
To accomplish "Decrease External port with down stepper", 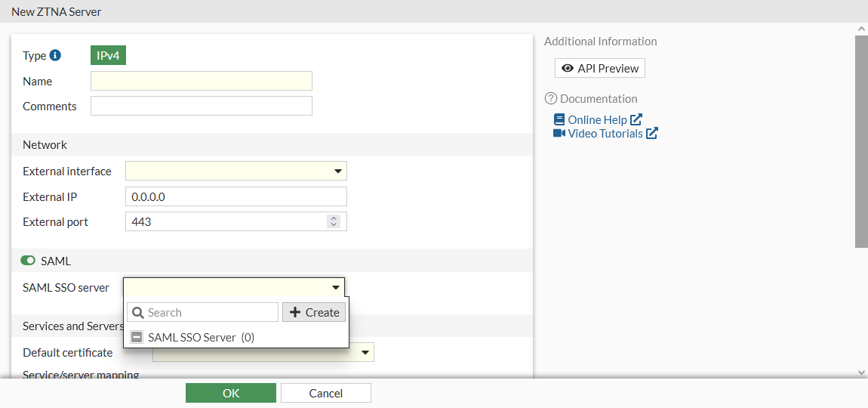I will (334, 225).
